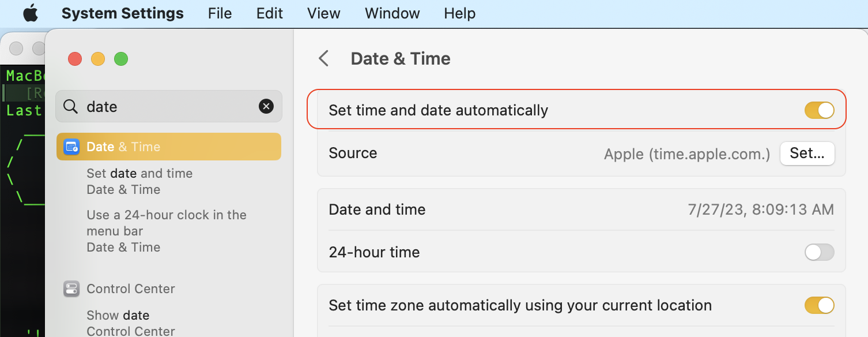Open the File menu
The height and width of the screenshot is (337, 868).
click(x=220, y=13)
